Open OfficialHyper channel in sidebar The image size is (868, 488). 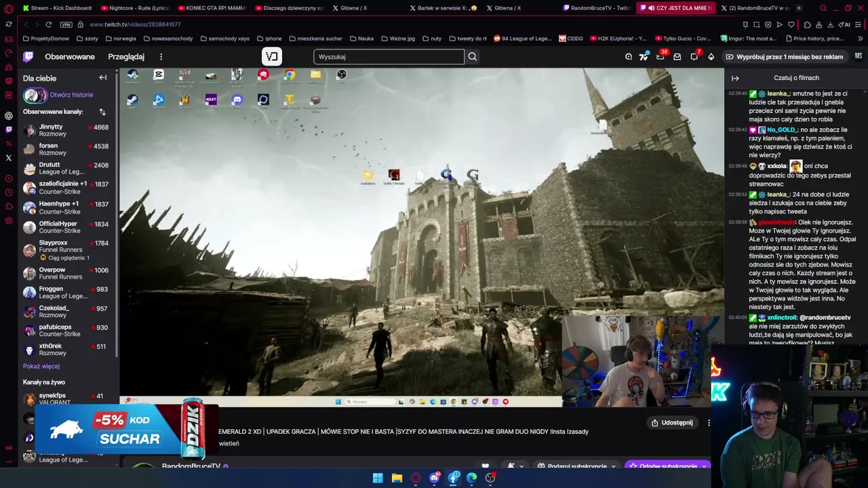pyautogui.click(x=68, y=227)
